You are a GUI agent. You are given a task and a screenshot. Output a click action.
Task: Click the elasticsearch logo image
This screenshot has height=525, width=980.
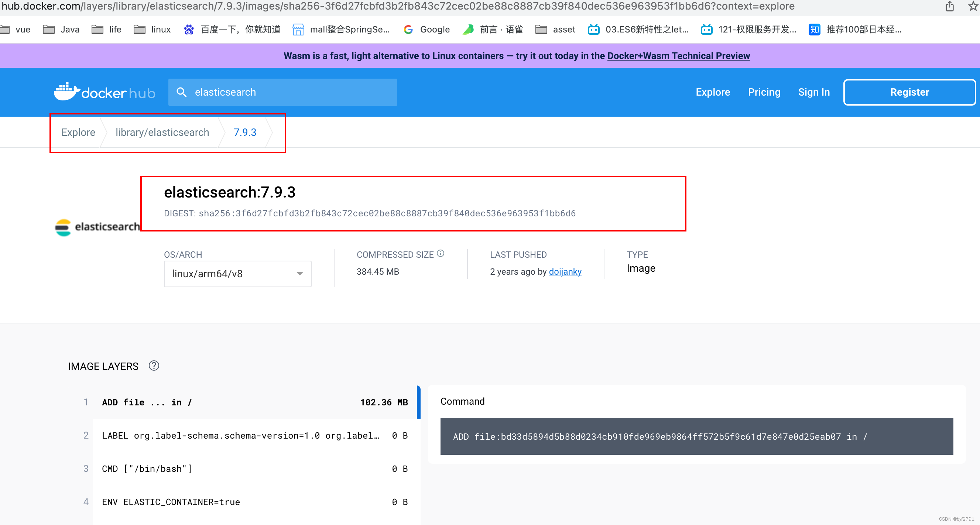97,227
